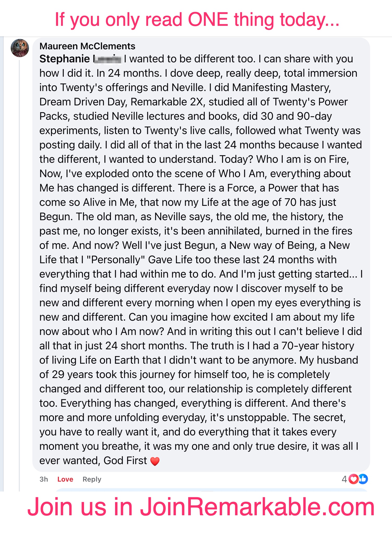Click the words 'Remarkable 2X' in comment
The width and height of the screenshot is (392, 539).
pos(167,102)
